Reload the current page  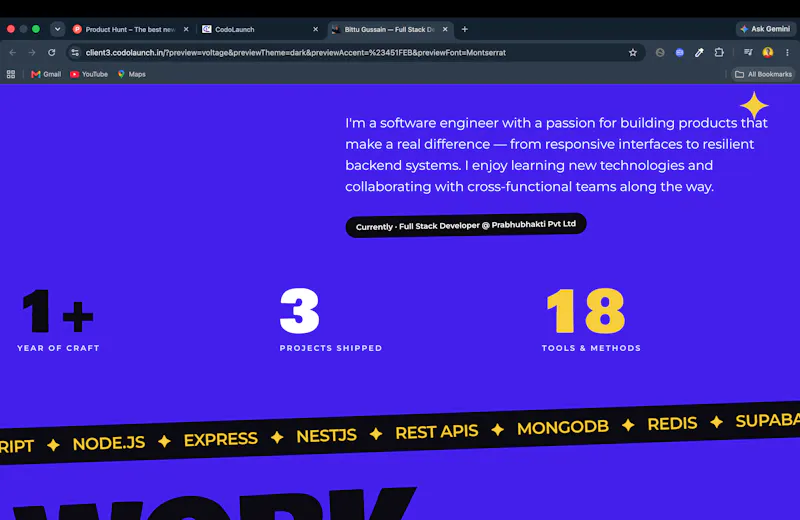coord(52,53)
